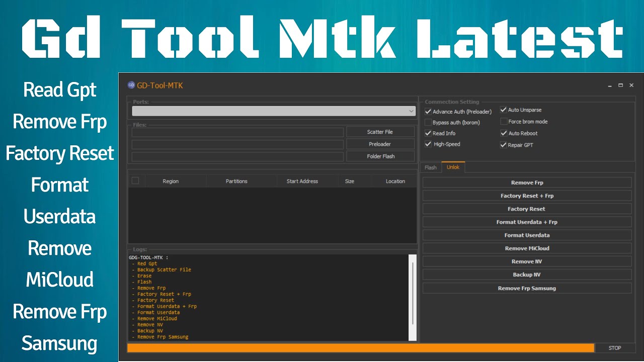Viewport: 644px width, 362px height.
Task: Click the Folder Flash button
Action: click(380, 156)
